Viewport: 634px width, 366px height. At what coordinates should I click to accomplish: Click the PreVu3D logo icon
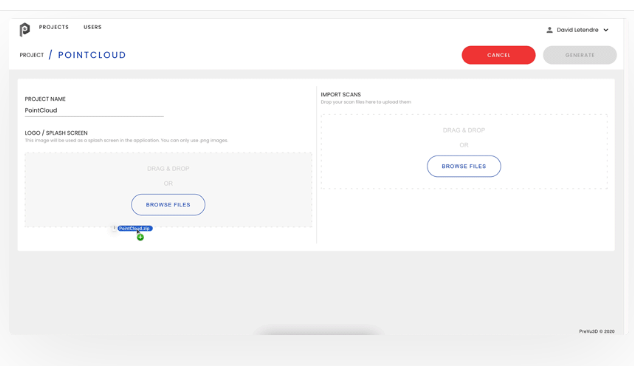(25, 30)
